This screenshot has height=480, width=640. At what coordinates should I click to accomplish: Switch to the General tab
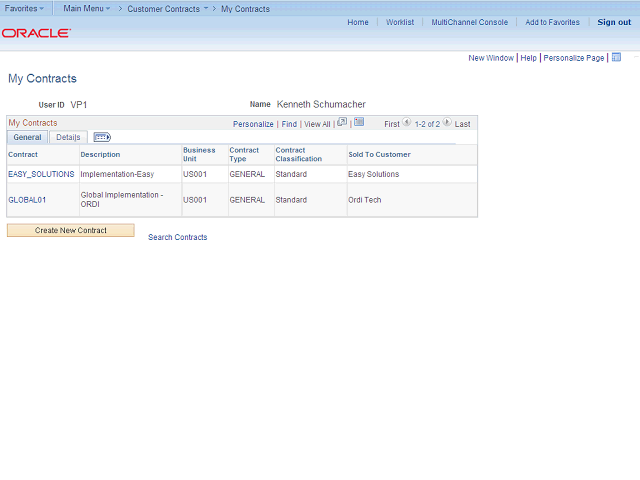[x=27, y=137]
